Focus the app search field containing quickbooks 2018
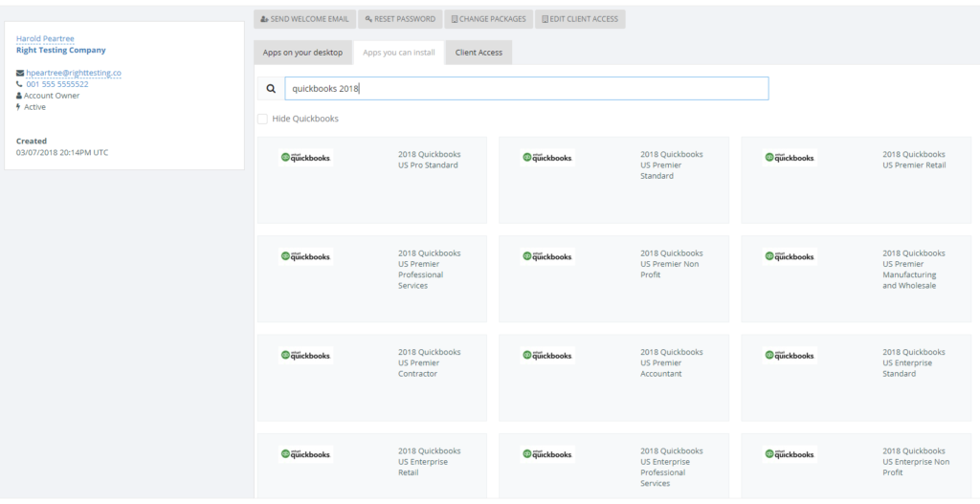980x504 pixels. 526,89
